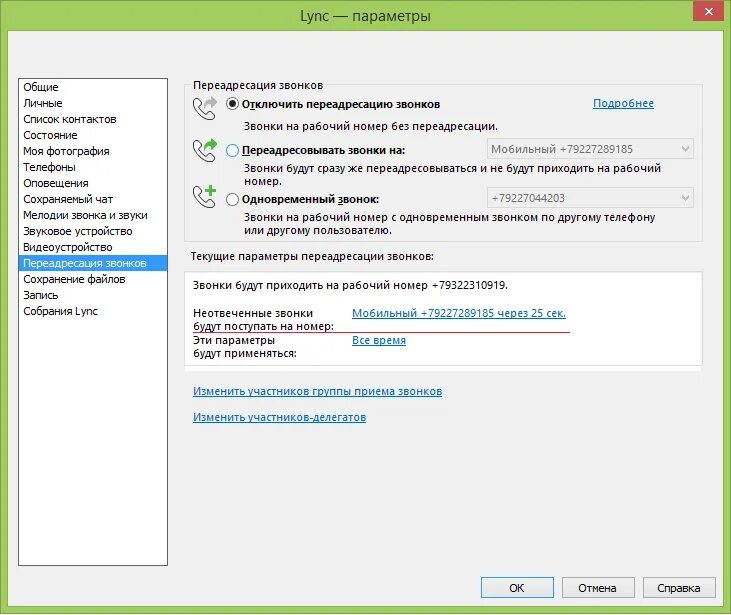Open Запись settings

93,295
